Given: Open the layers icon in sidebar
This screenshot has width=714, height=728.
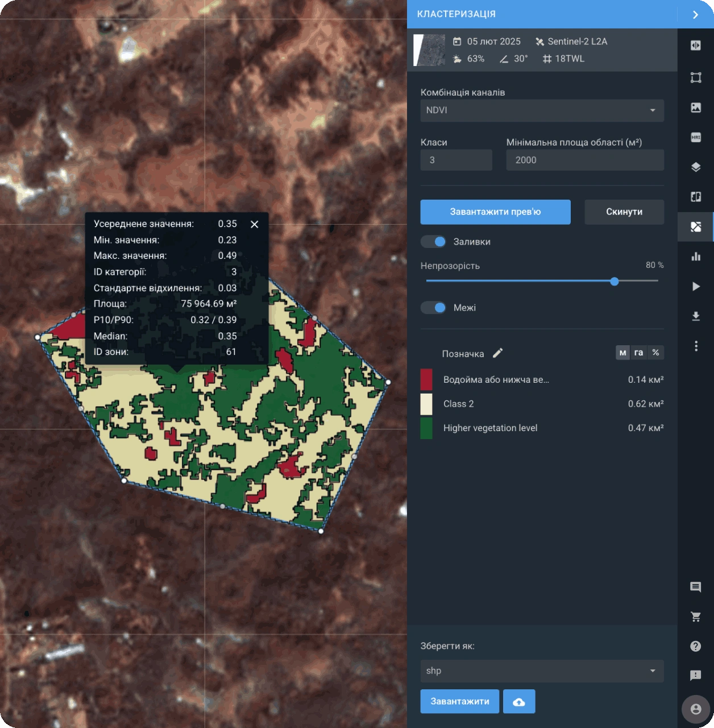Looking at the screenshot, I should [x=696, y=167].
